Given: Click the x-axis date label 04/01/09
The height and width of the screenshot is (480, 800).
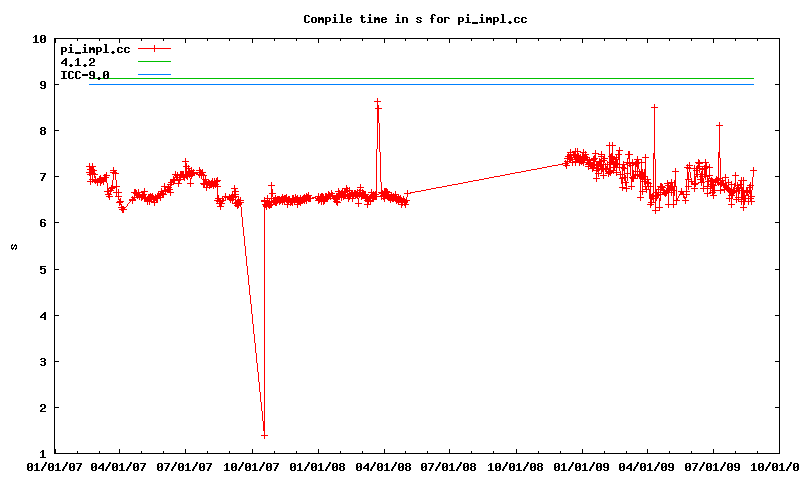Looking at the screenshot, I should 647,466.
